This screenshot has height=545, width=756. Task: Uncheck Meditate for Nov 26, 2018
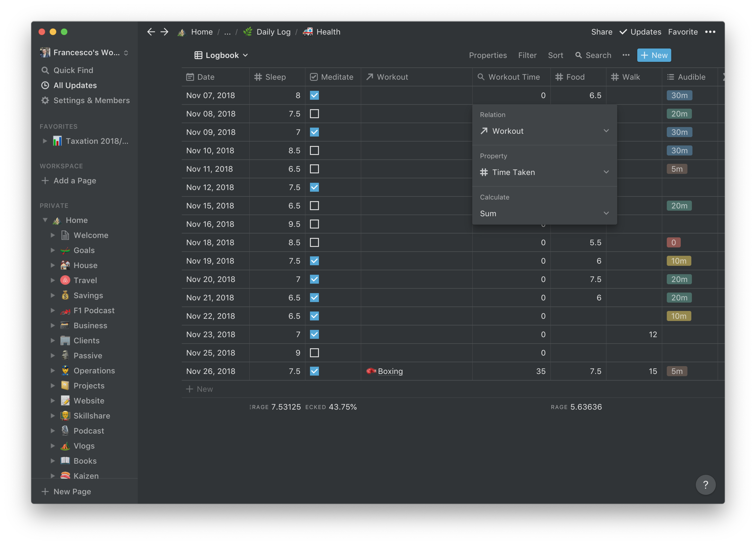(314, 371)
